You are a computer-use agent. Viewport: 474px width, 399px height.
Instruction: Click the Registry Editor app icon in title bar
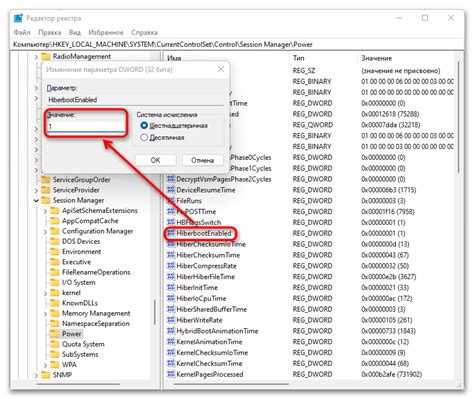(18, 18)
